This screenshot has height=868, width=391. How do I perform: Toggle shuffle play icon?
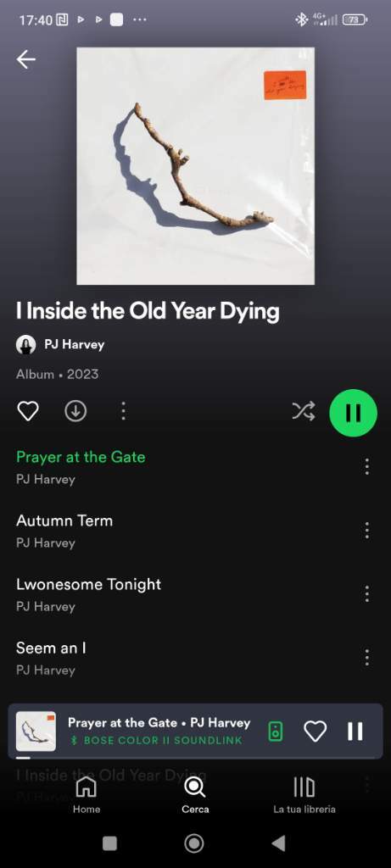click(304, 411)
